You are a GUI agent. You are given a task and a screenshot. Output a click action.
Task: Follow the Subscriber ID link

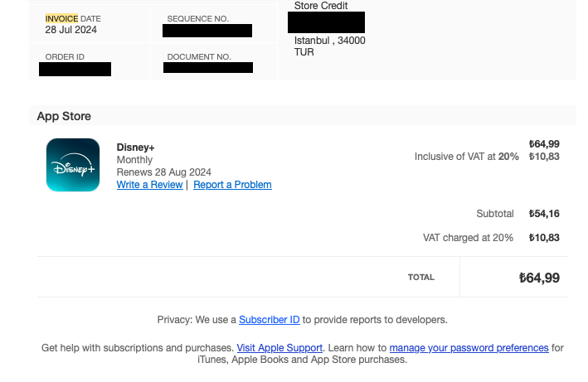pyautogui.click(x=270, y=320)
